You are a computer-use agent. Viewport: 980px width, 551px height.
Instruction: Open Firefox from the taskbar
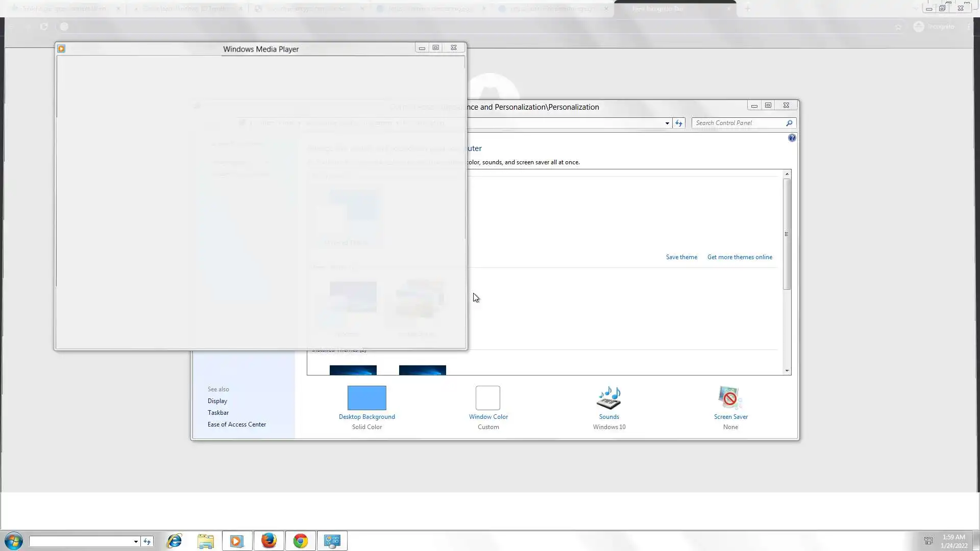[269, 541]
